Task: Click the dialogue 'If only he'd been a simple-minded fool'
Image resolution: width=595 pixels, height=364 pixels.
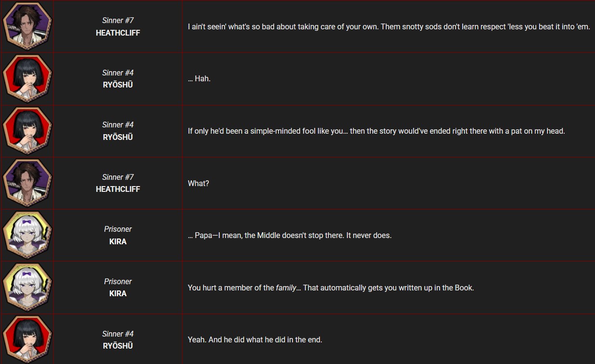Action: (376, 131)
